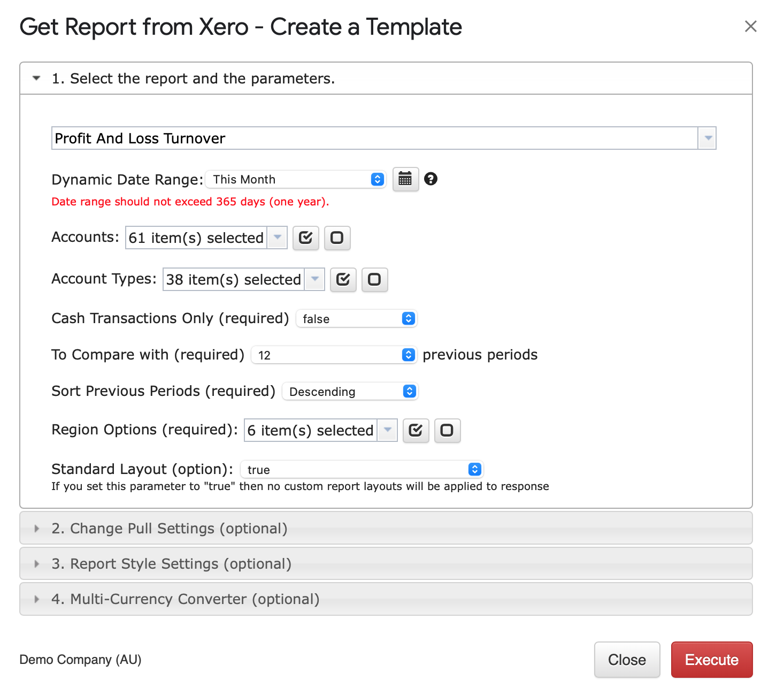Click the dialog title Get Report from Xero
This screenshot has height=688, width=784.
click(241, 27)
